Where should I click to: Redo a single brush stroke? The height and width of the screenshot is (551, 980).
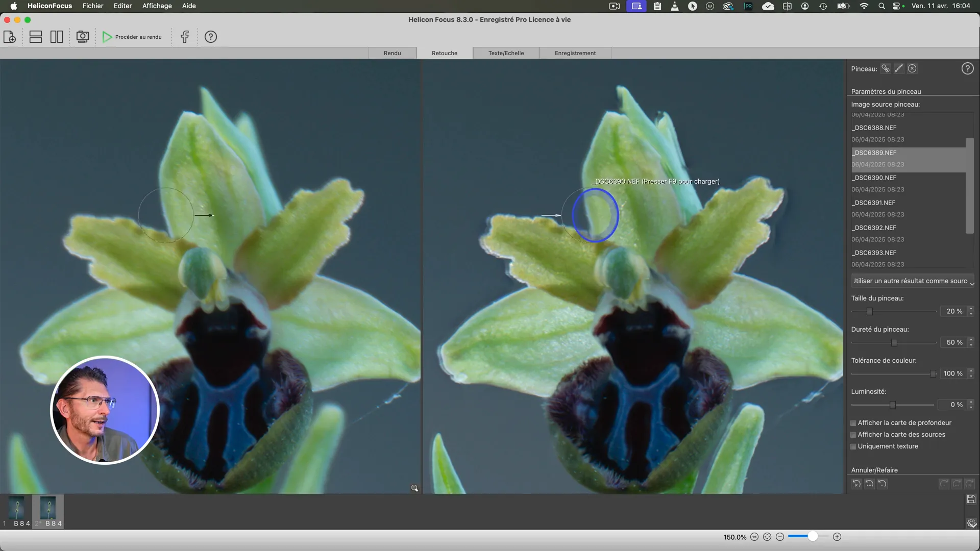pos(944,484)
